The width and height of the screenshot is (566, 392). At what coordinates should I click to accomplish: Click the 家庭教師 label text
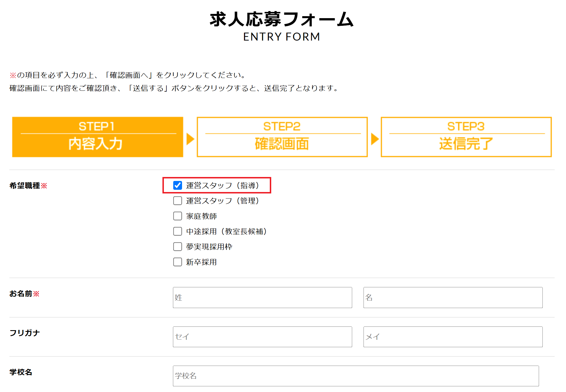tap(201, 216)
